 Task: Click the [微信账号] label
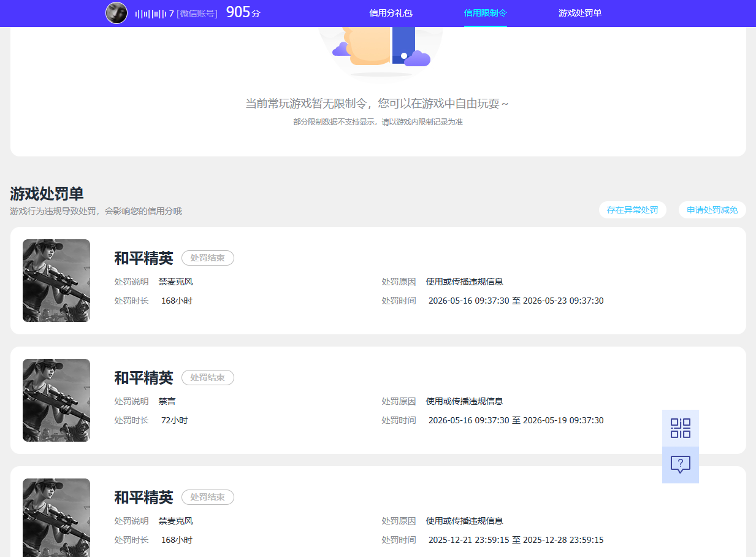click(197, 13)
